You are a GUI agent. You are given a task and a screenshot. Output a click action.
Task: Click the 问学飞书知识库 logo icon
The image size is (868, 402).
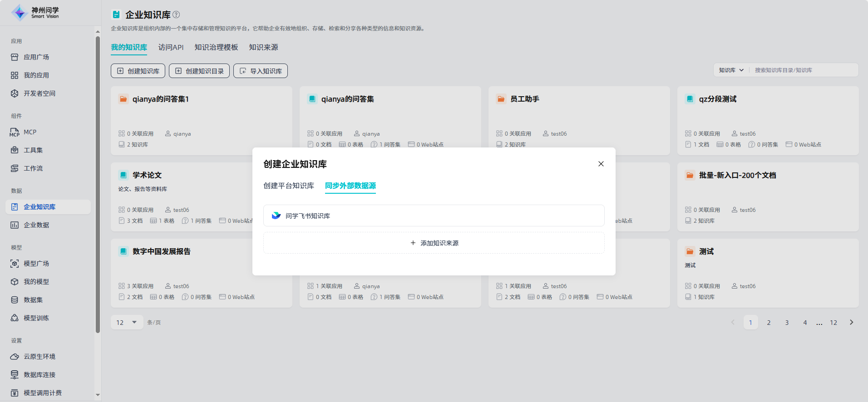click(x=276, y=216)
